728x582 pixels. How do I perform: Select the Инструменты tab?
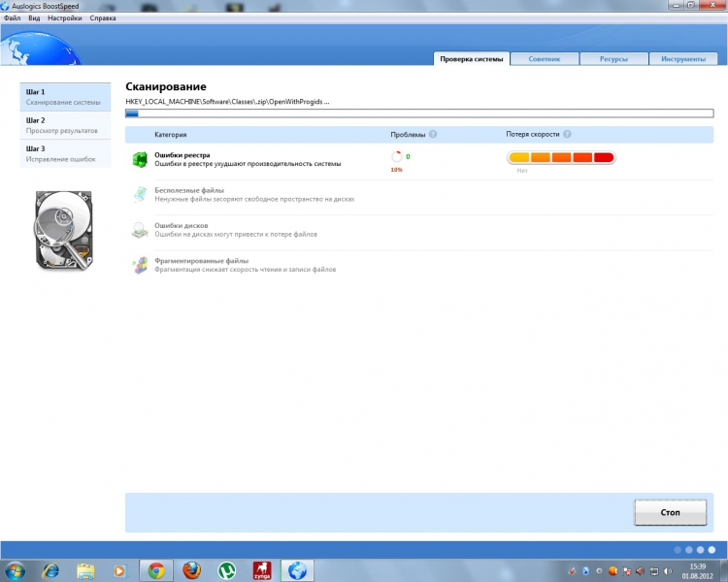pyautogui.click(x=683, y=59)
